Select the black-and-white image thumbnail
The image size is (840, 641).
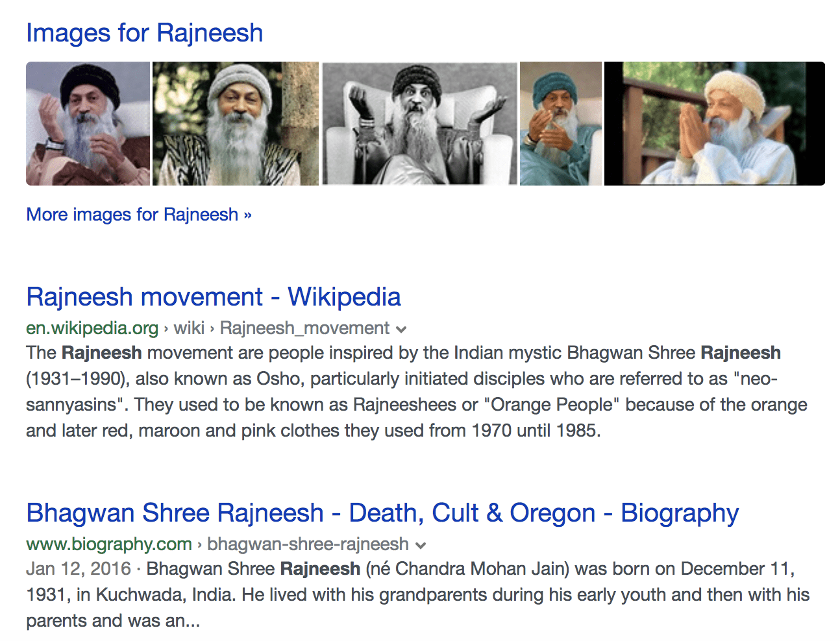[x=419, y=123]
